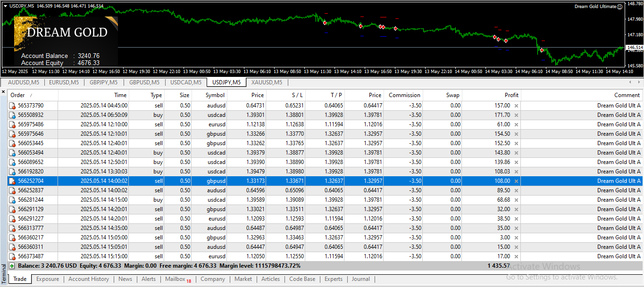The image size is (644, 287).
Task: Click the order icon for 566360311
Action: pos(12,247)
